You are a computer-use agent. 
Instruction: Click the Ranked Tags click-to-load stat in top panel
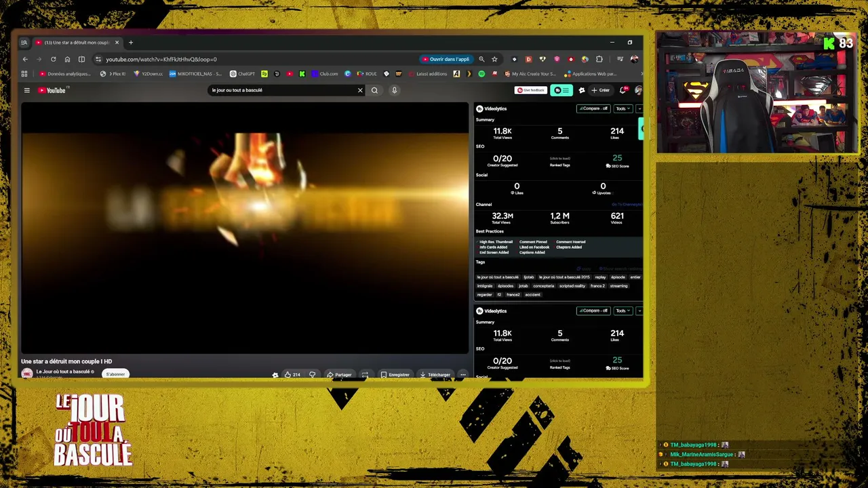pyautogui.click(x=559, y=161)
